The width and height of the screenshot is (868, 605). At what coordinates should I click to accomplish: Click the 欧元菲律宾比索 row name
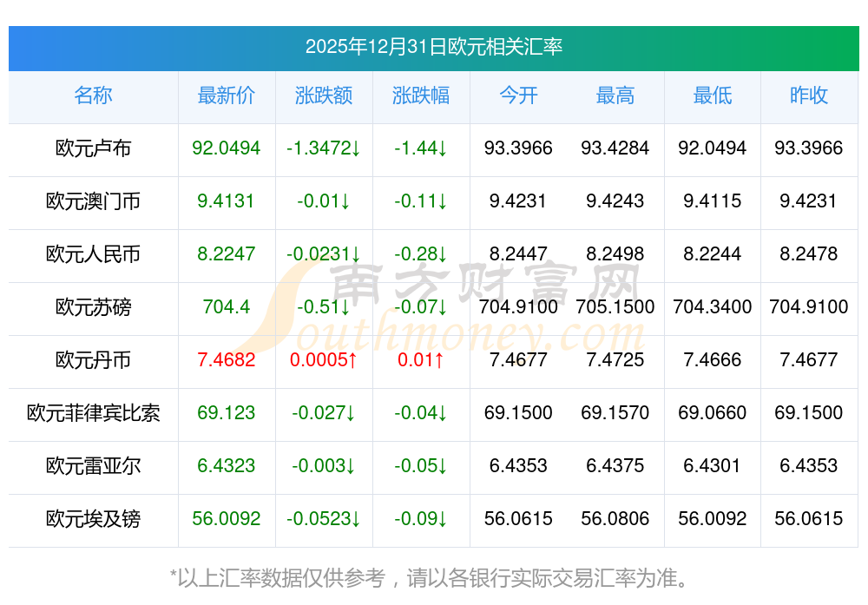point(93,413)
